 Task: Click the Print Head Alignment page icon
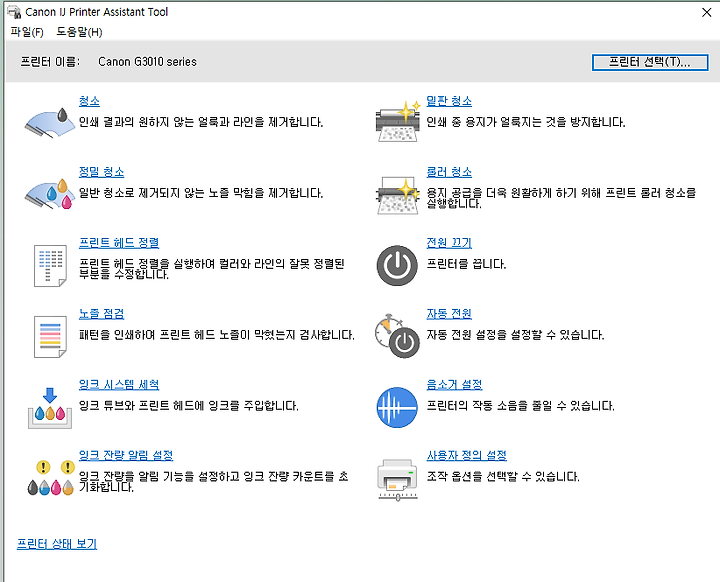[x=50, y=266]
